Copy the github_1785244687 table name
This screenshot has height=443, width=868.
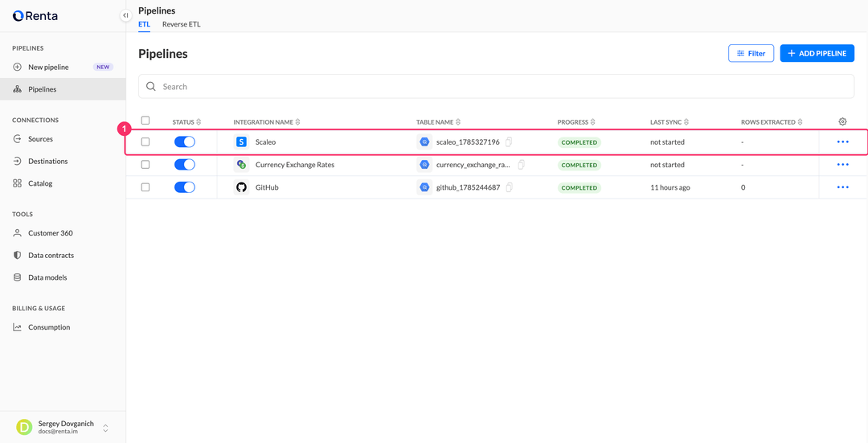[x=510, y=187]
